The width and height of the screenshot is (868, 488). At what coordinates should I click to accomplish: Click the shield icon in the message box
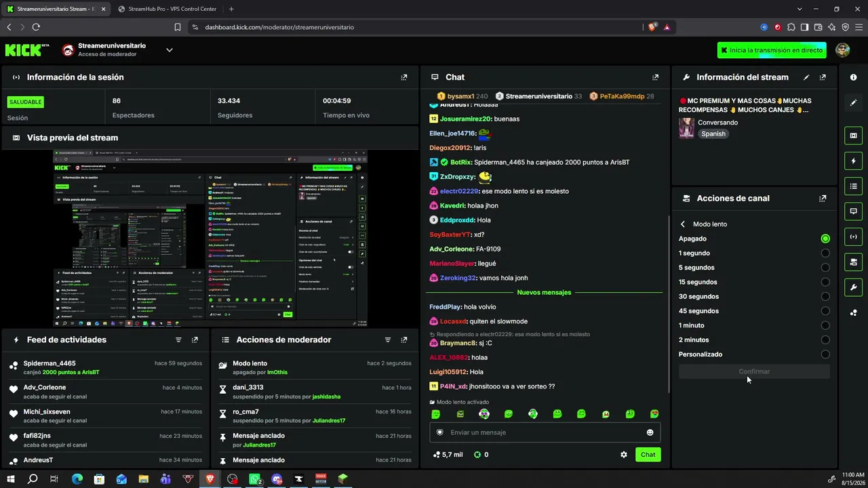pyautogui.click(x=440, y=432)
